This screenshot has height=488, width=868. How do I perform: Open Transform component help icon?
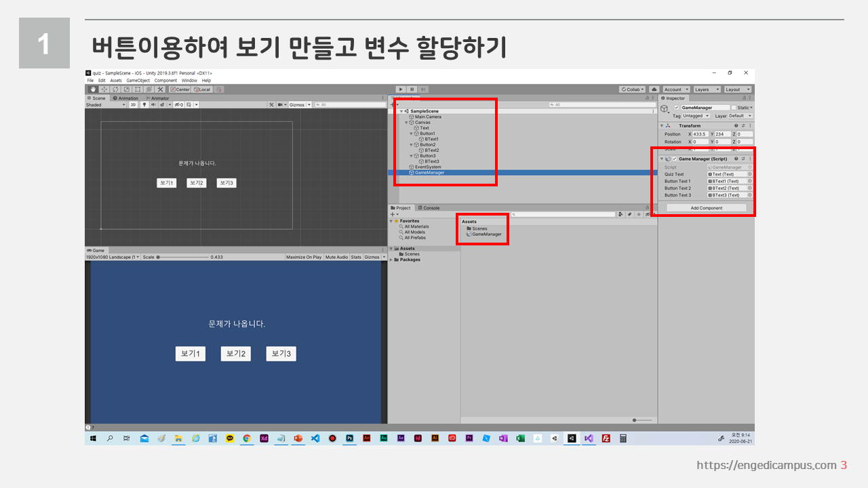(736, 125)
